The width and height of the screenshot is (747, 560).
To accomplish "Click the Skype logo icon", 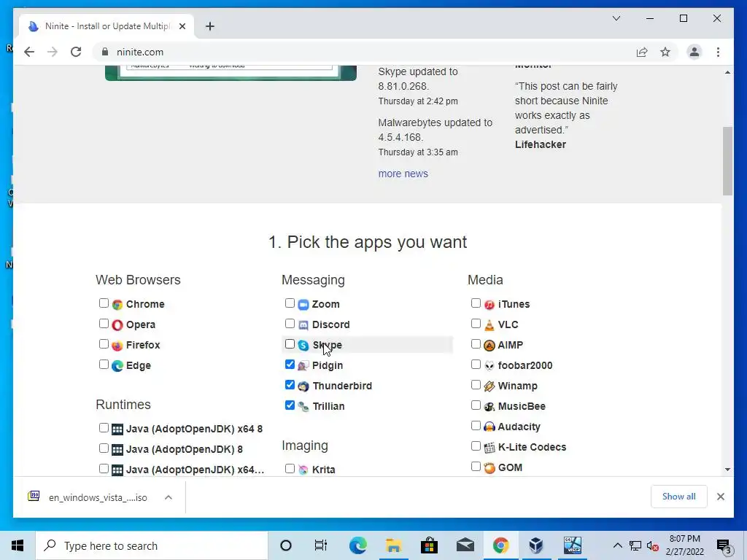I will pos(303,345).
